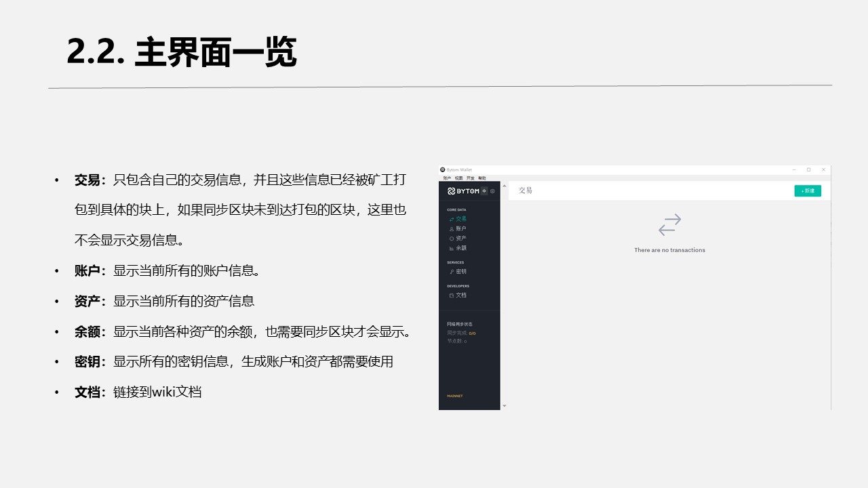Open settings gear next to Bytom logo
This screenshot has height=488, width=868.
pyautogui.click(x=493, y=191)
